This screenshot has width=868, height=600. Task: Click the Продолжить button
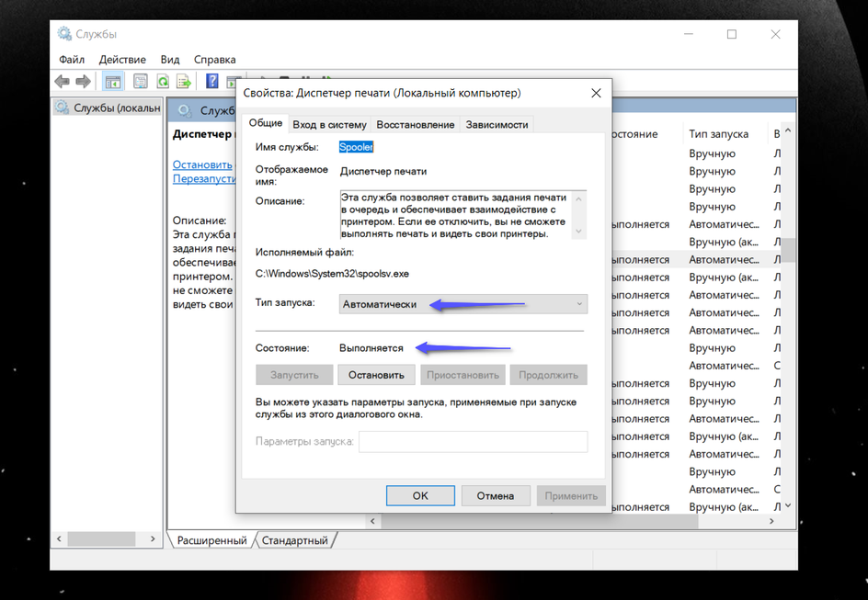(548, 375)
